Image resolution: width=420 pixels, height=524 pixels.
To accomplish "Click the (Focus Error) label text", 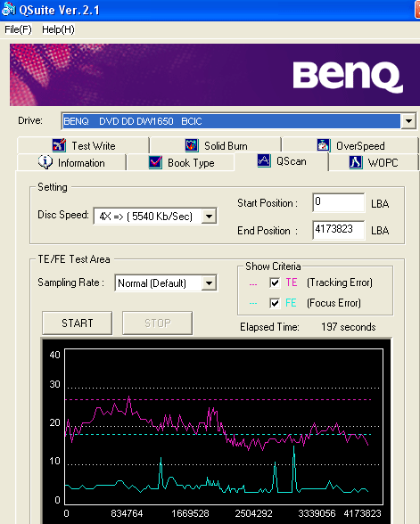I will [334, 303].
